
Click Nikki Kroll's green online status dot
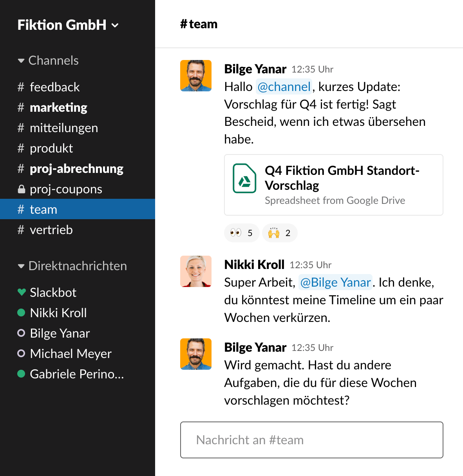pyautogui.click(x=22, y=312)
